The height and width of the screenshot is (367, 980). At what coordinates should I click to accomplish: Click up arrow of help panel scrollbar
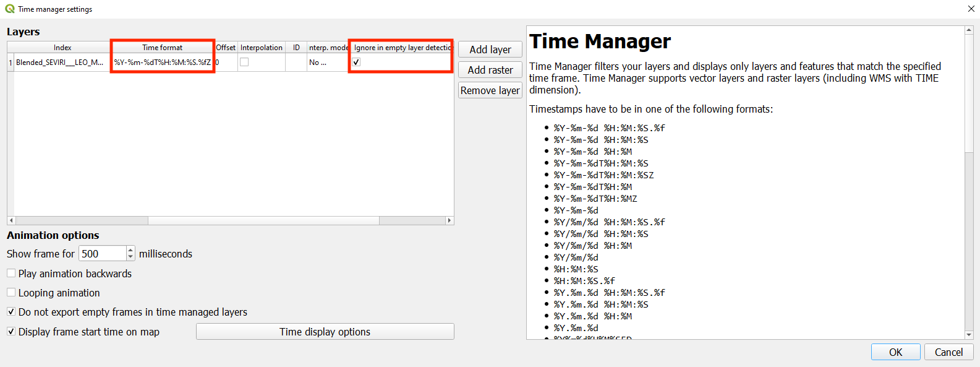969,30
